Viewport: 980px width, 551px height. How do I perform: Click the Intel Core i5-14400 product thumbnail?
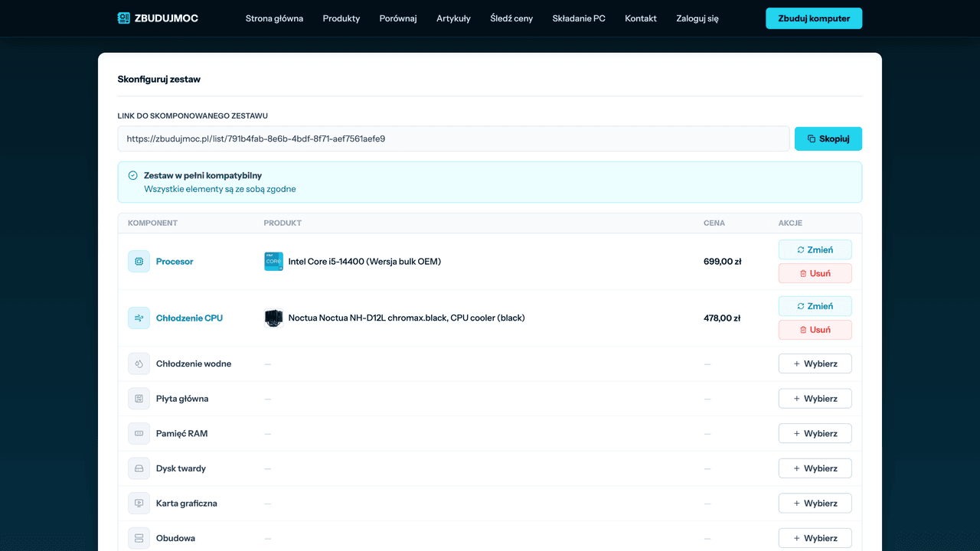point(273,262)
